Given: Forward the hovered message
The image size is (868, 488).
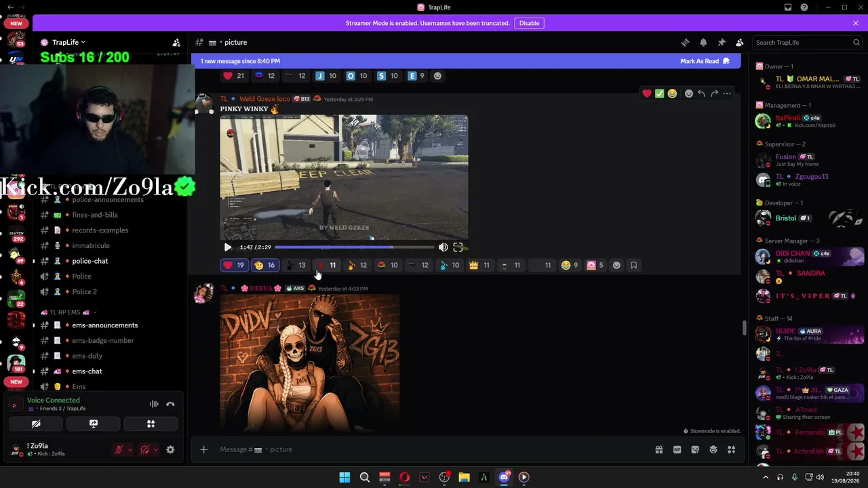Looking at the screenshot, I should click(714, 94).
